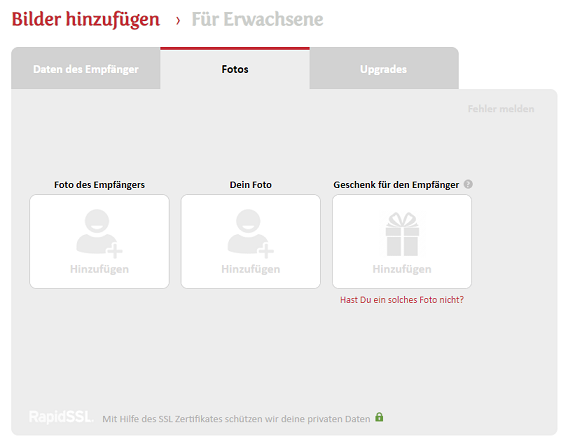Screen dimensions: 561x439
Task: Click the SSL Zertifikat protection notice text
Action: [x=236, y=419]
